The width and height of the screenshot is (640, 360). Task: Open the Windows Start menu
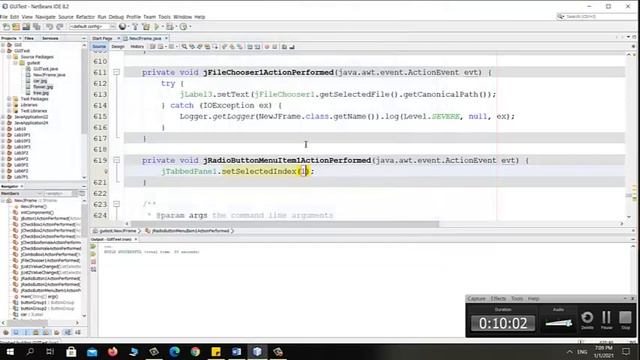(x=10, y=352)
